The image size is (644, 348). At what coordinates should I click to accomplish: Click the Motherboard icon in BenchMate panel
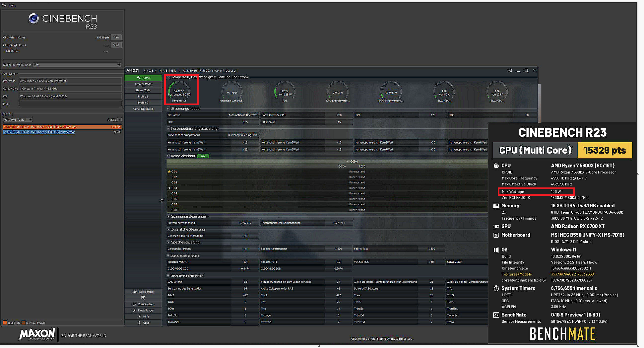(x=496, y=235)
